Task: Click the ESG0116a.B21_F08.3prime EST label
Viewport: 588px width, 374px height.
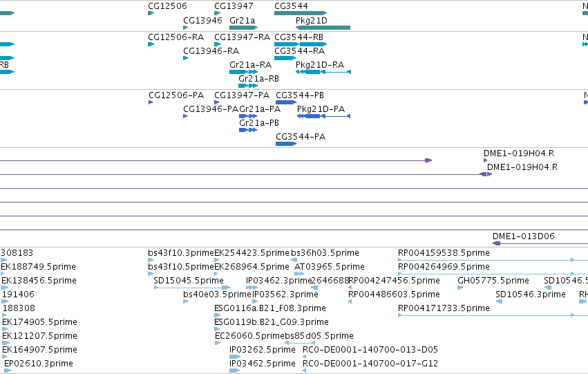Action: pos(270,308)
